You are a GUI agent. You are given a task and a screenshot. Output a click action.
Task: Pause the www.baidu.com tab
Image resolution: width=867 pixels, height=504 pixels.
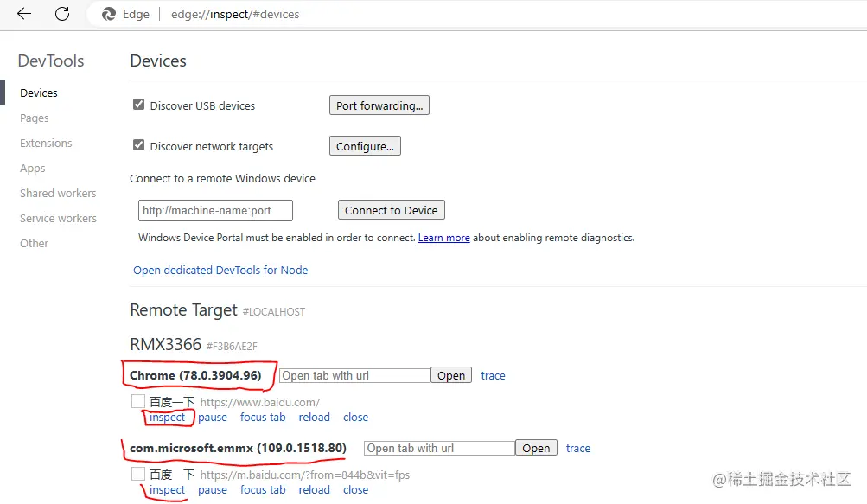point(213,418)
